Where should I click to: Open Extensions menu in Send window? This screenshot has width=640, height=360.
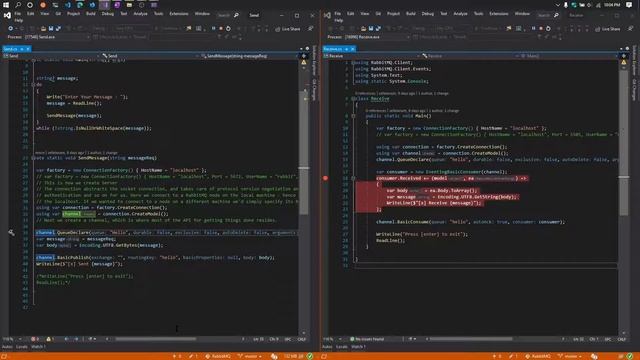[179, 13]
